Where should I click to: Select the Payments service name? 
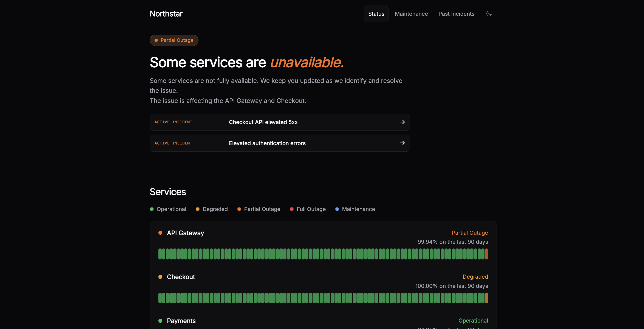point(181,321)
